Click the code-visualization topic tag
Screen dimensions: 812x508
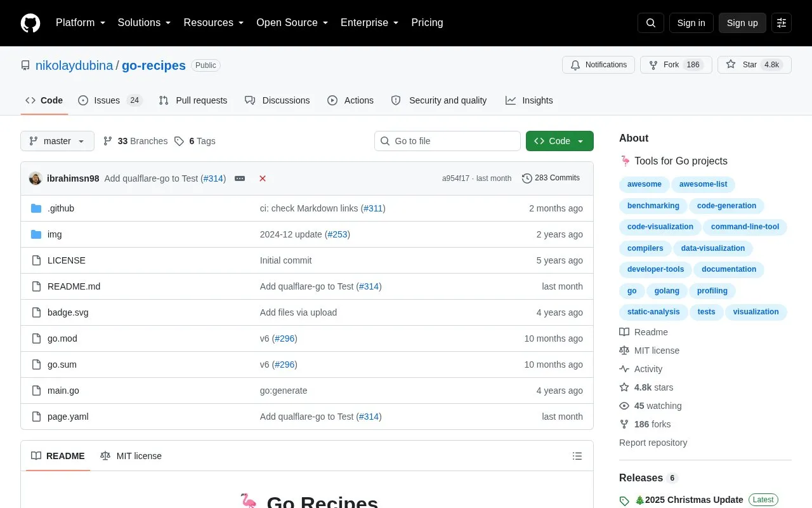coord(660,227)
